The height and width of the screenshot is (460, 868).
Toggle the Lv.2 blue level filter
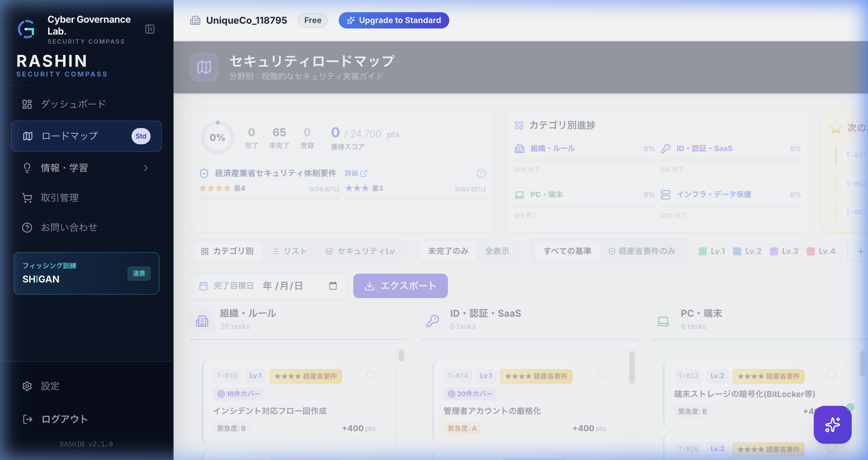click(x=747, y=251)
